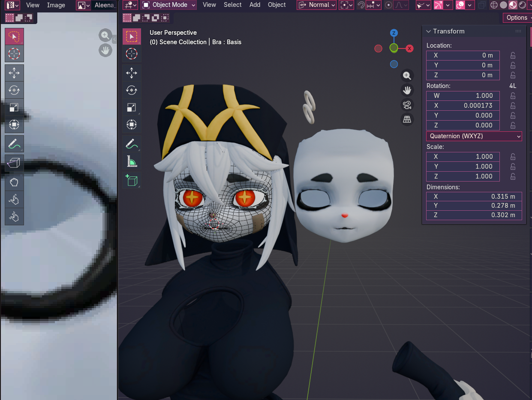Select the 3D Cursor tool in the viewport toolbar

click(x=132, y=54)
